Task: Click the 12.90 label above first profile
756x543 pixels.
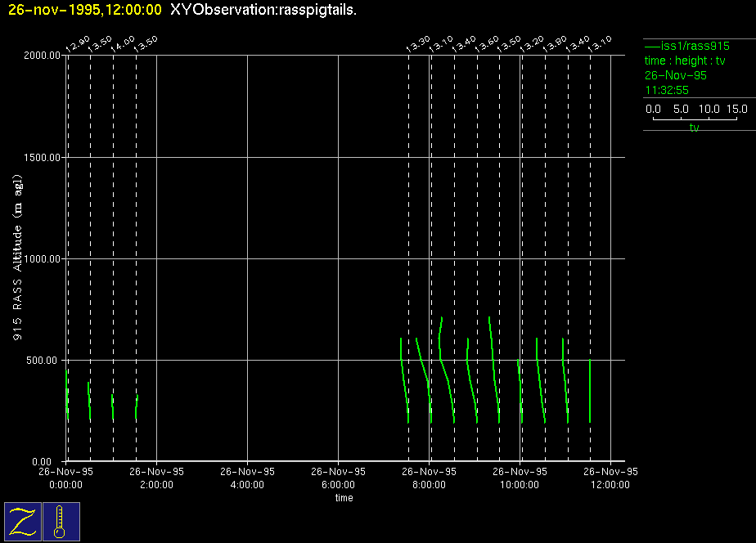Action: click(x=77, y=44)
